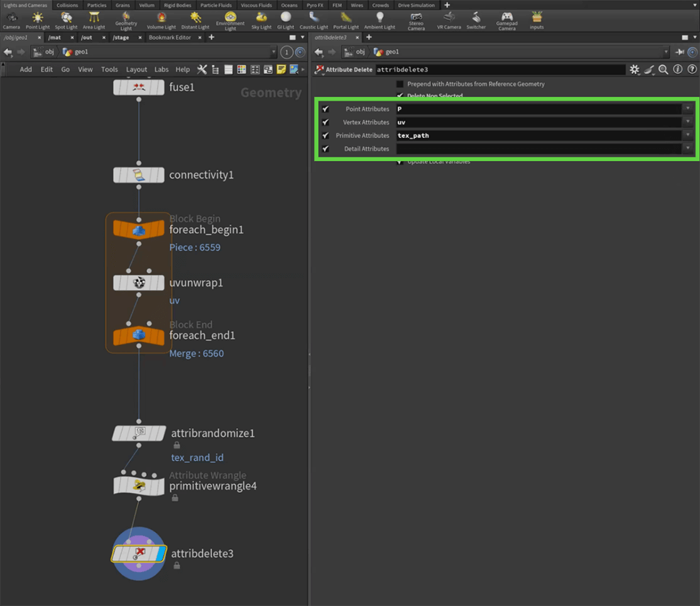Enable Prepend with Attributes from Reference Geometry
Screen dimensions: 700x606
(400, 84)
